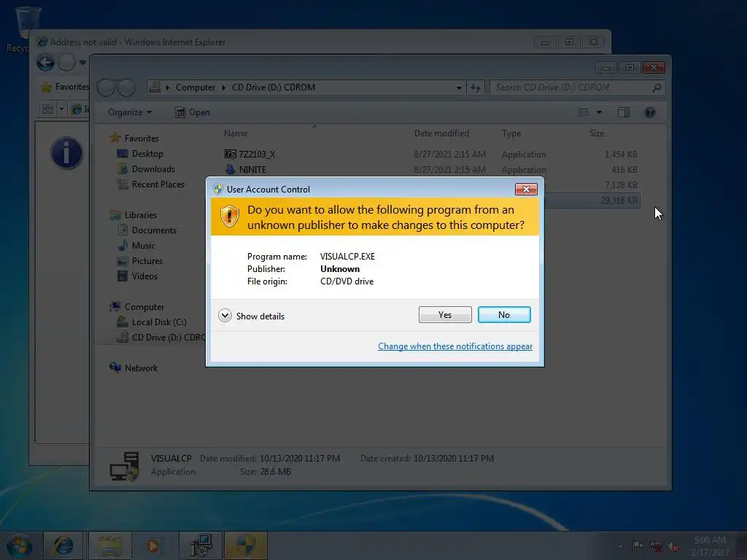
Task: Allow VISUALCP.EXE by clicking Yes
Action: [445, 315]
